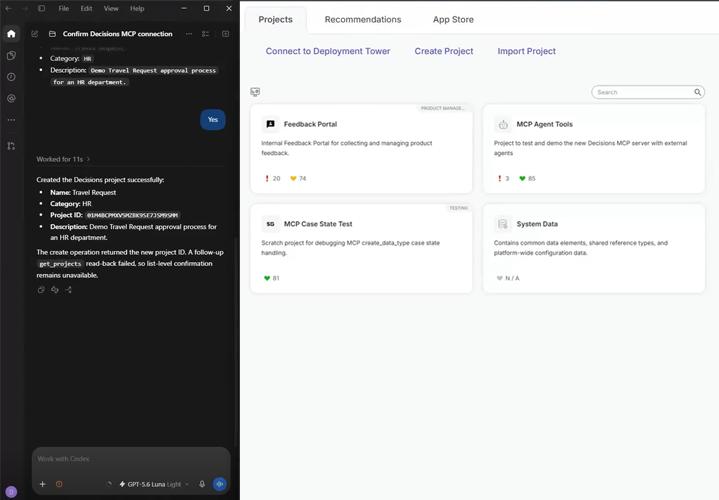Click the System Data document icon
This screenshot has height=500, width=719.
point(503,224)
